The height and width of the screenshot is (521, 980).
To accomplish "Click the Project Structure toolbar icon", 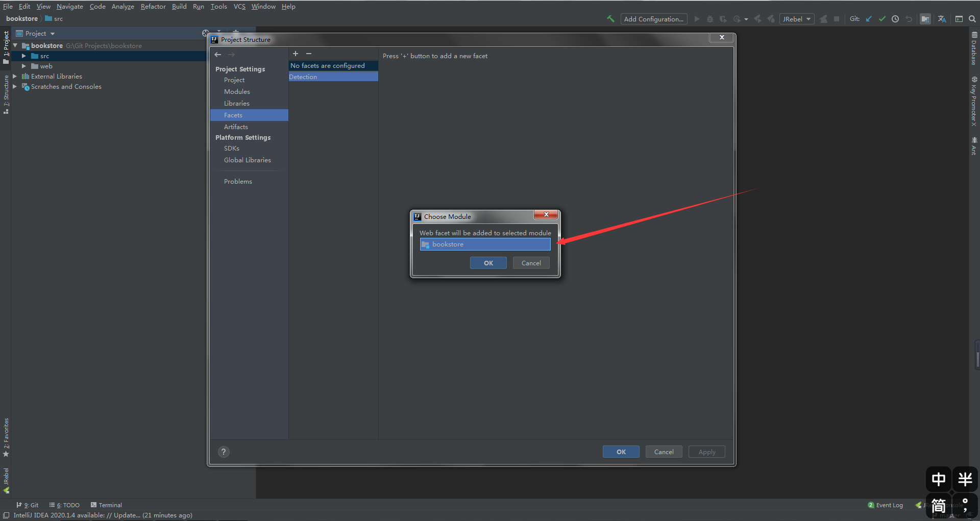I will [925, 19].
